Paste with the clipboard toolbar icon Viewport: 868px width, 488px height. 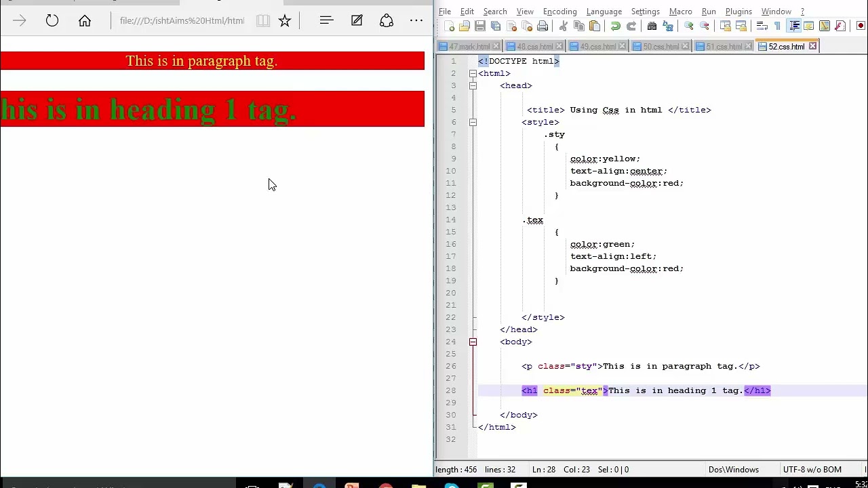coord(595,26)
